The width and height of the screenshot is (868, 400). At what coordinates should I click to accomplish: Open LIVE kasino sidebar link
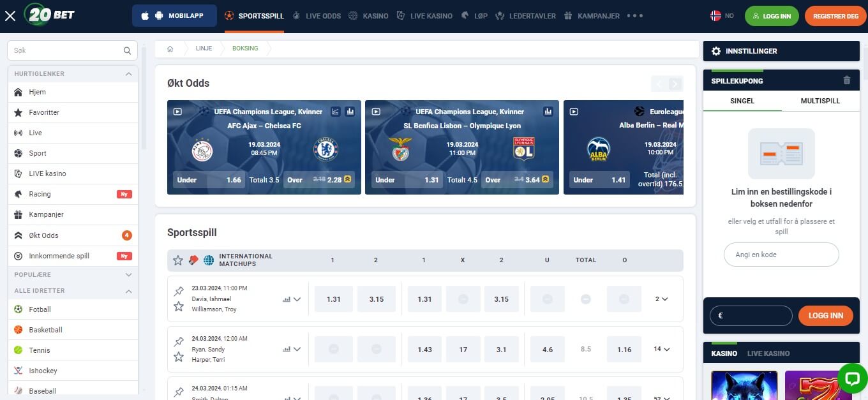point(73,174)
